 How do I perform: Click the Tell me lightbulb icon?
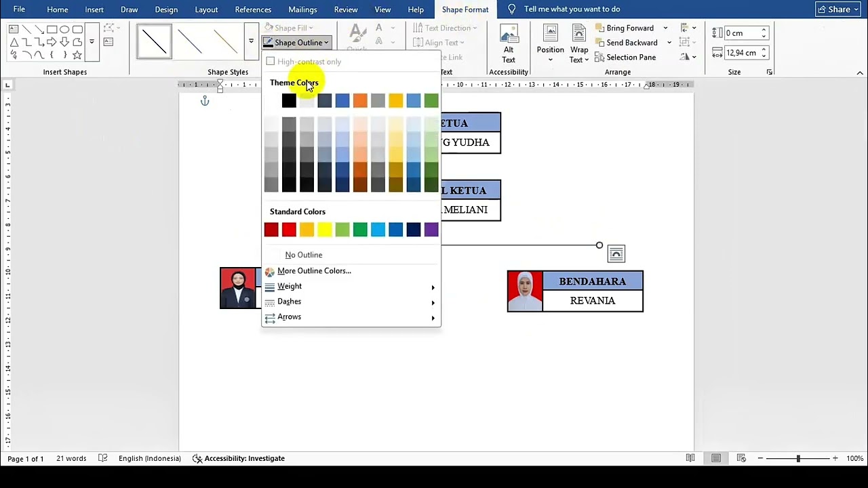tap(511, 9)
